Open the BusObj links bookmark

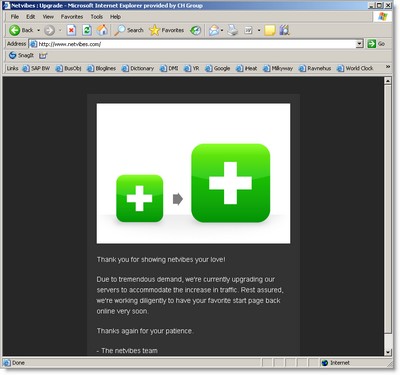point(68,68)
